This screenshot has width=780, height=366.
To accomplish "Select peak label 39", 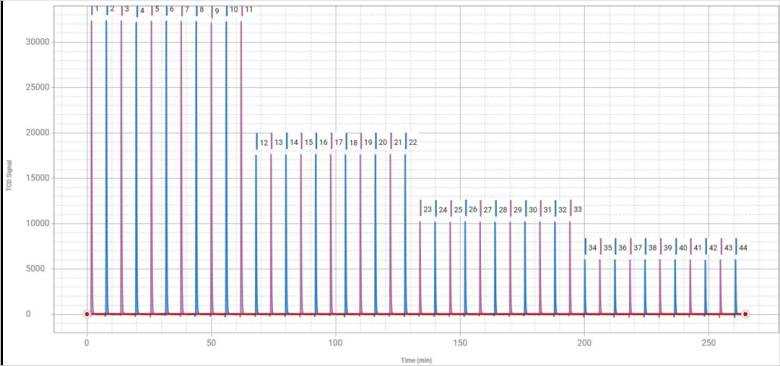I will 668,248.
